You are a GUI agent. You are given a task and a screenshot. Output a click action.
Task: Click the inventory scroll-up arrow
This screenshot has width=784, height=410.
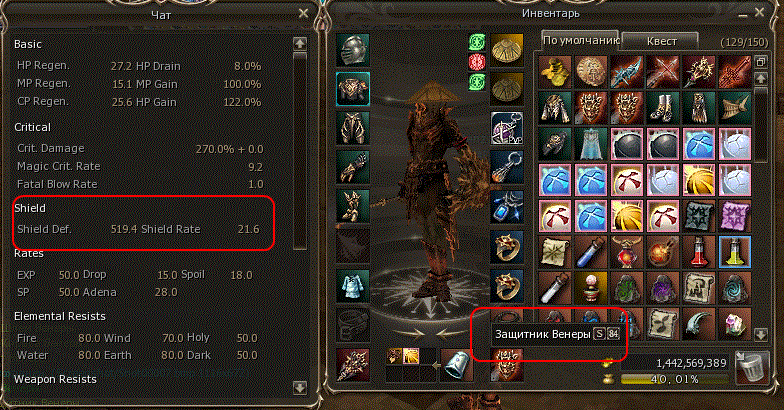pos(760,78)
